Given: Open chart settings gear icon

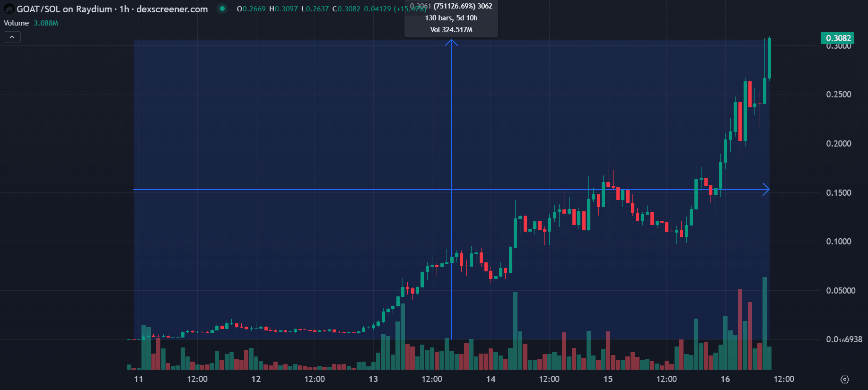Looking at the screenshot, I should click(845, 379).
